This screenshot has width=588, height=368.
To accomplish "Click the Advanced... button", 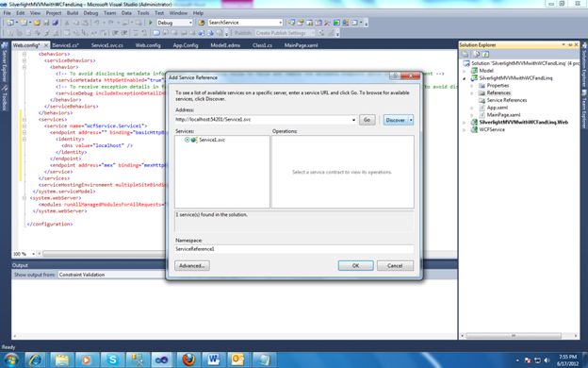I will [192, 265].
